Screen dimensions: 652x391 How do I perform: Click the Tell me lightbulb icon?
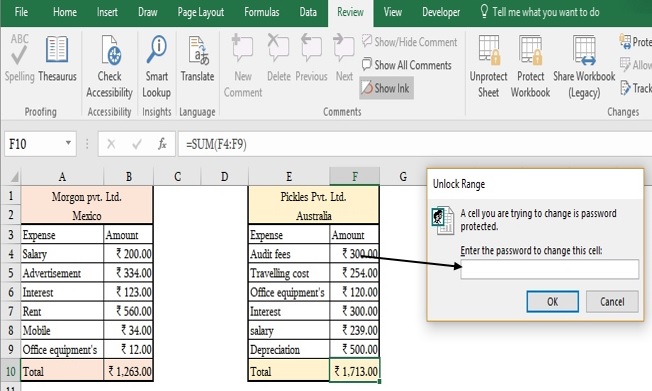click(484, 12)
